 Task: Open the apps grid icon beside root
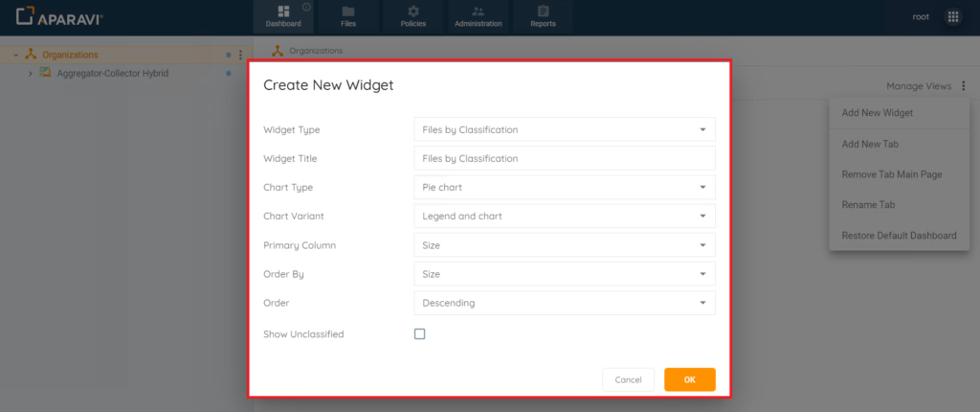(x=953, y=17)
